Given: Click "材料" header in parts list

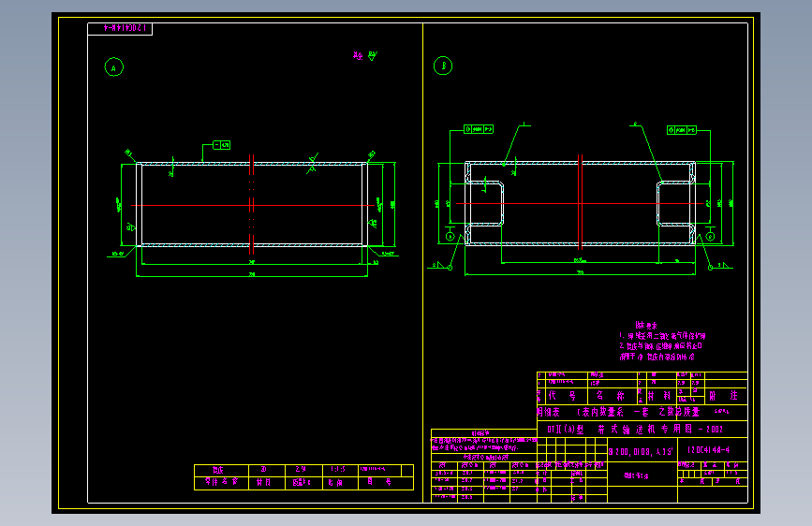Looking at the screenshot, I should 659,396.
